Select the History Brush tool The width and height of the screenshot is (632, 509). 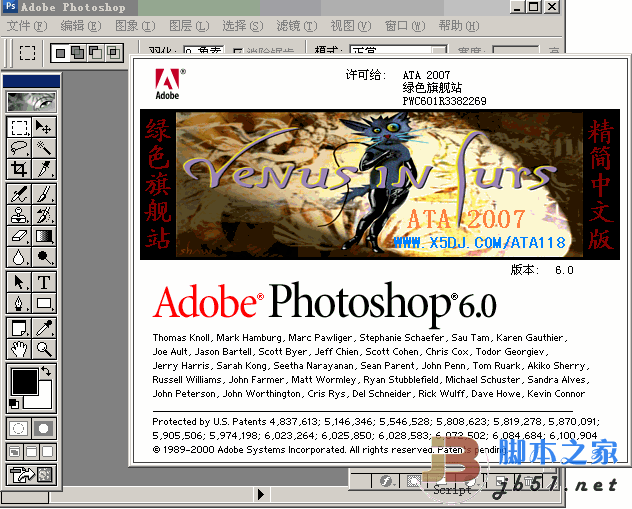click(x=44, y=215)
